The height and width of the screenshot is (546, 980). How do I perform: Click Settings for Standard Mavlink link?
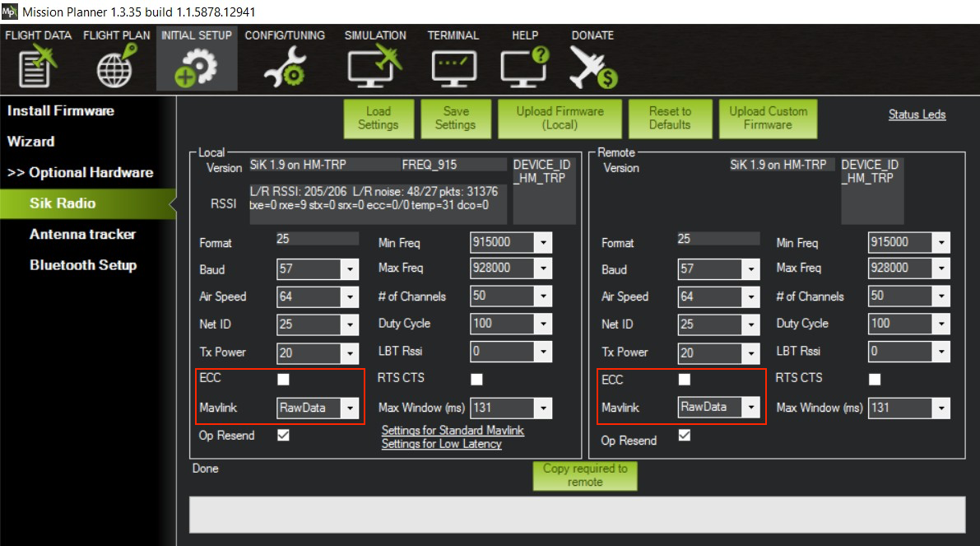click(x=453, y=431)
